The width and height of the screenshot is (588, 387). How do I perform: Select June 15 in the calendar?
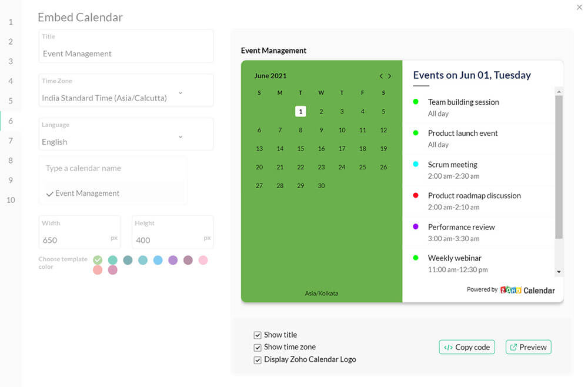tap(300, 149)
